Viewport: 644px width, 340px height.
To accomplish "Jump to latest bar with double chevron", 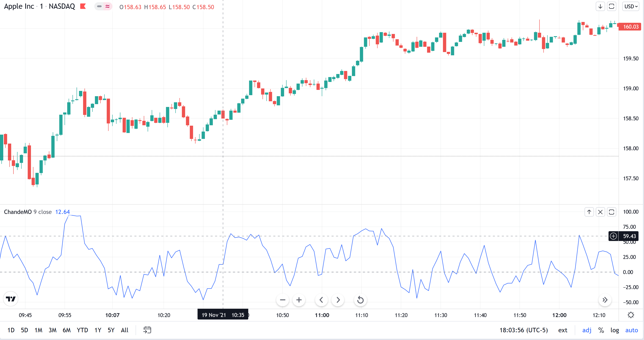I will tap(605, 300).
